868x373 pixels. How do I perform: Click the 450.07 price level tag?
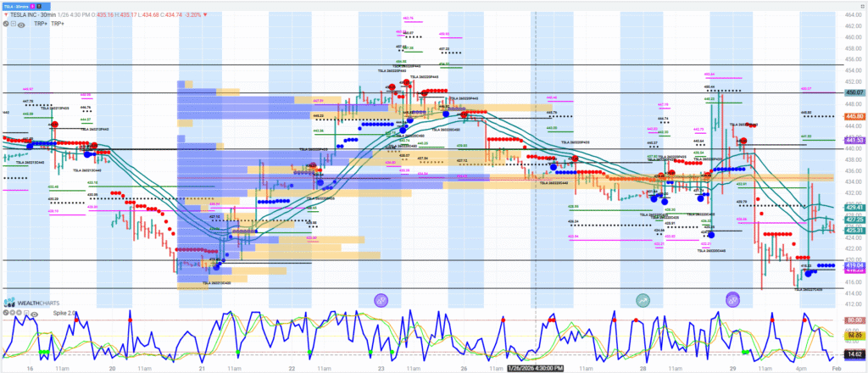(852, 92)
